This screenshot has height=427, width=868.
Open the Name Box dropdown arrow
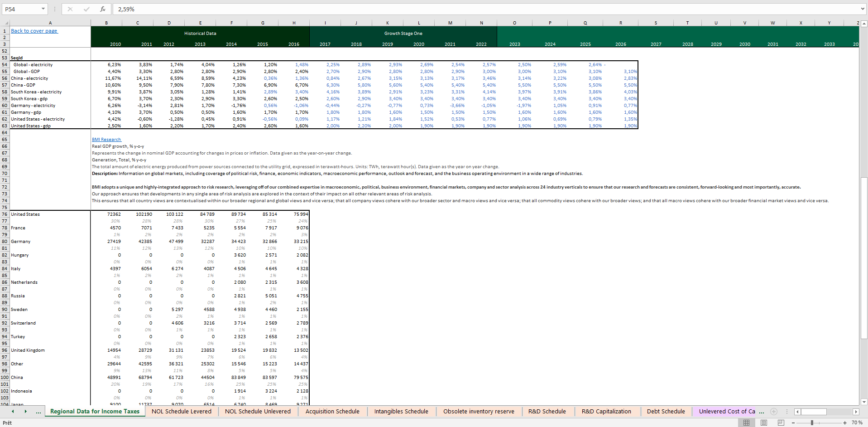(43, 9)
